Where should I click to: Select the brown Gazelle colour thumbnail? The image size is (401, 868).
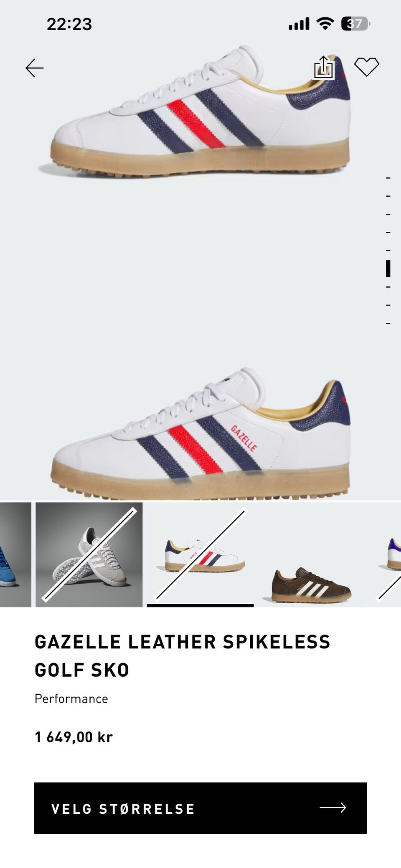coord(311,555)
